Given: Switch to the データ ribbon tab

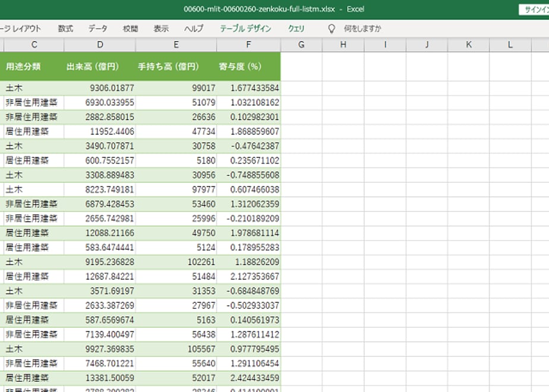Looking at the screenshot, I should click(x=97, y=29).
